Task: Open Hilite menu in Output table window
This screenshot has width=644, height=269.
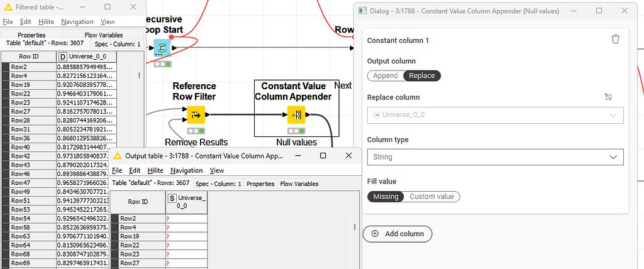Action: pos(155,170)
